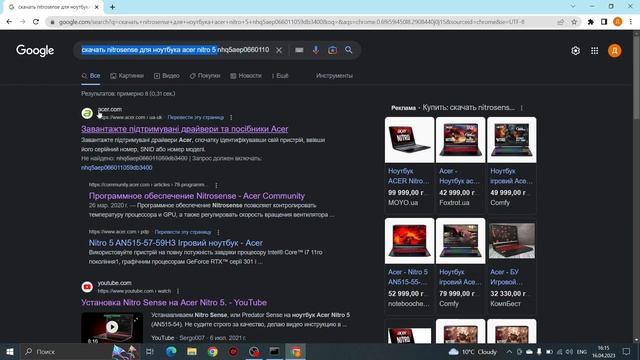The height and width of the screenshot is (360, 640).
Task: Translate the Nitro 5 AN515-57 result page
Action: tap(183, 232)
